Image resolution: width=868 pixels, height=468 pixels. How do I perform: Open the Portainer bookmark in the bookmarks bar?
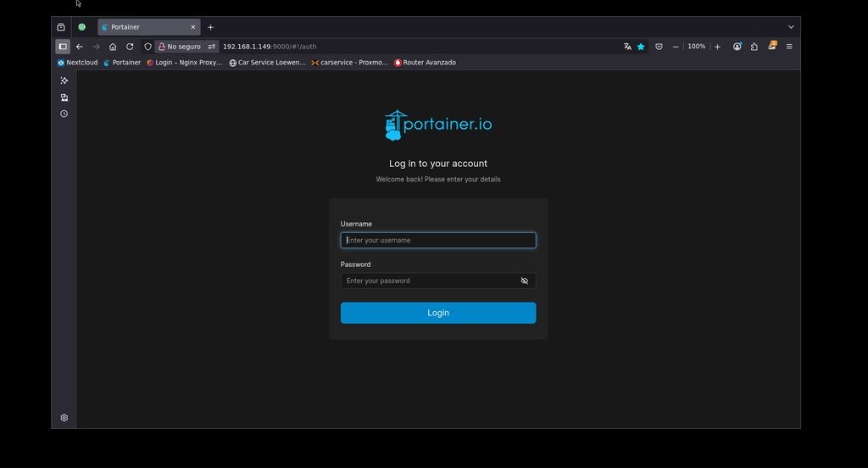122,63
